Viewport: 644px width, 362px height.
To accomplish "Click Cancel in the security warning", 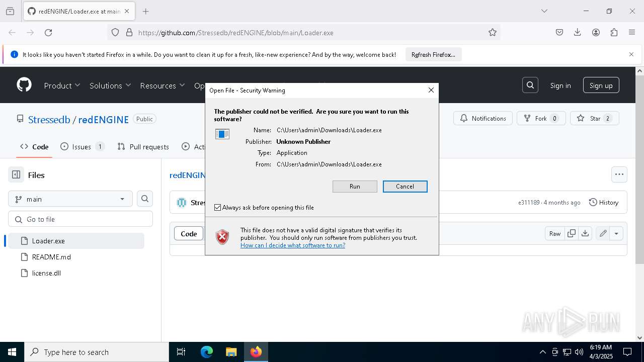I will tap(405, 187).
